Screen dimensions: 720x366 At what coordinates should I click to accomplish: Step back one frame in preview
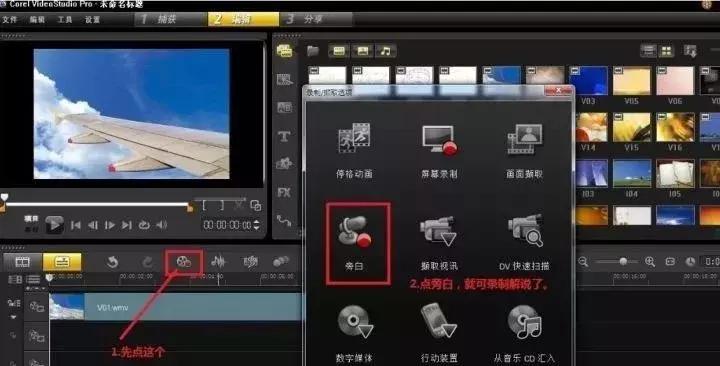[93, 225]
